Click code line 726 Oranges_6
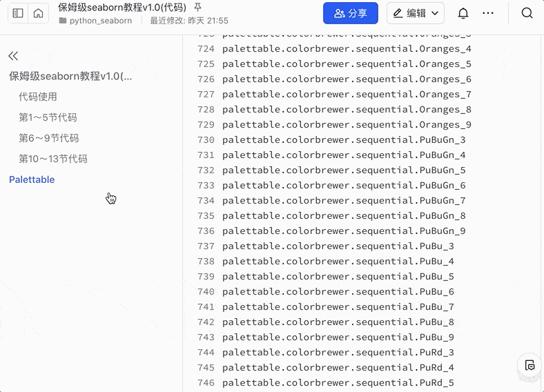Viewport: 544px width, 392px height. click(347, 79)
